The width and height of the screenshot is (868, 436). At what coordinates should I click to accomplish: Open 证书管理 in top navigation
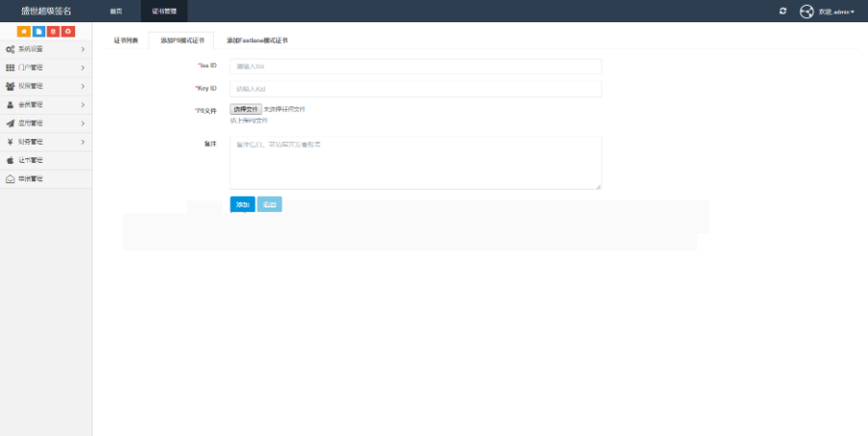tap(164, 11)
